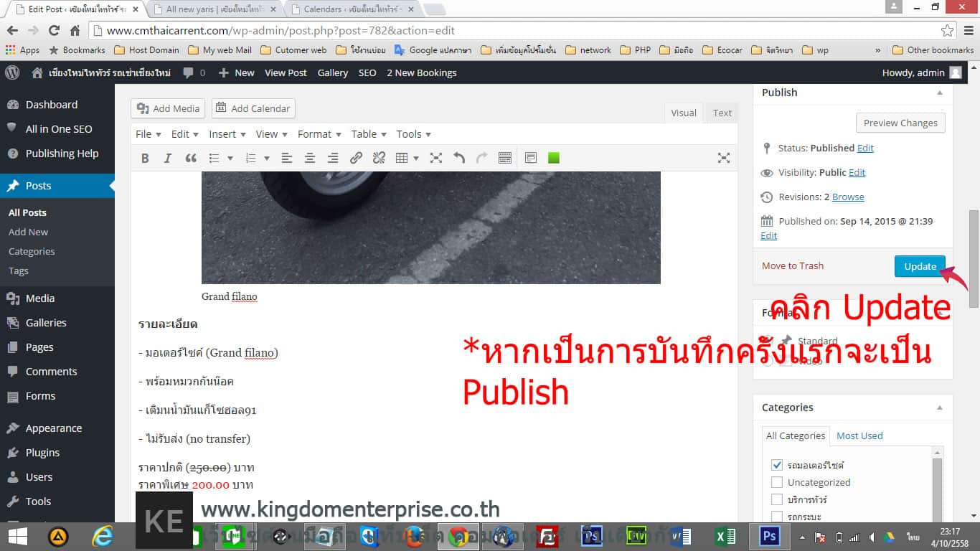Toggle distraction-free fullscreen editor icon
This screenshot has height=551, width=980.
724,159
